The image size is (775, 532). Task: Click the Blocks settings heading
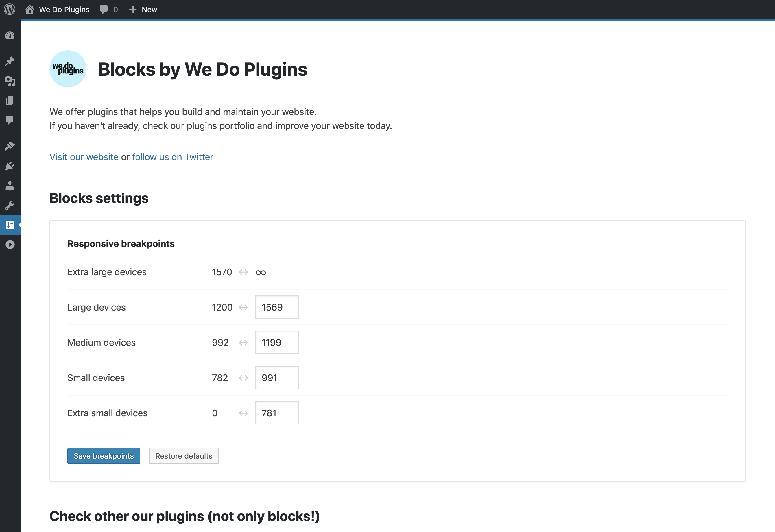pyautogui.click(x=99, y=198)
